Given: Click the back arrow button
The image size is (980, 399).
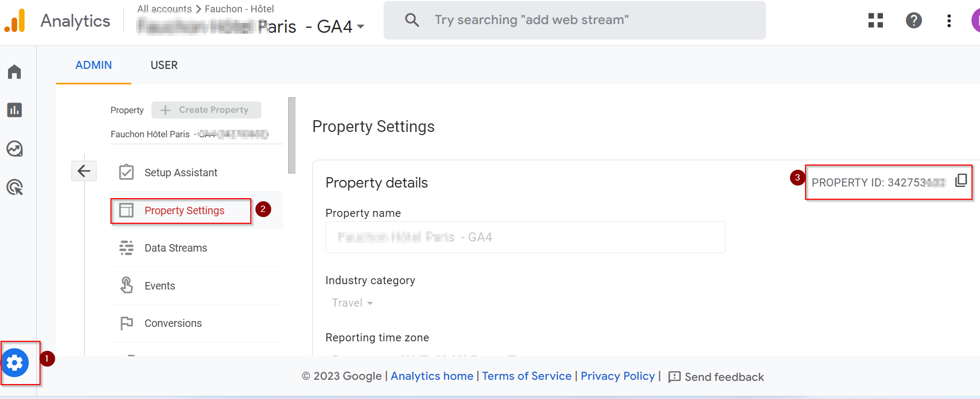Looking at the screenshot, I should pyautogui.click(x=84, y=171).
